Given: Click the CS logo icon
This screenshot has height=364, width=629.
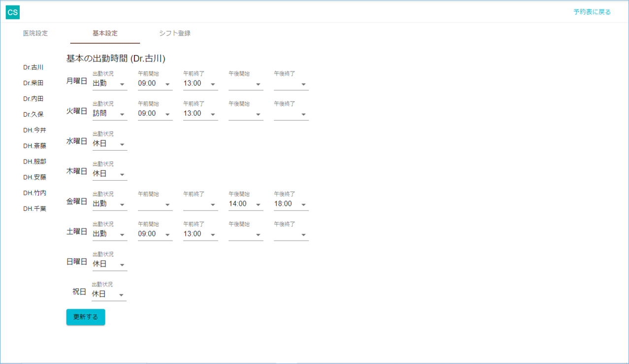Looking at the screenshot, I should point(13,12).
